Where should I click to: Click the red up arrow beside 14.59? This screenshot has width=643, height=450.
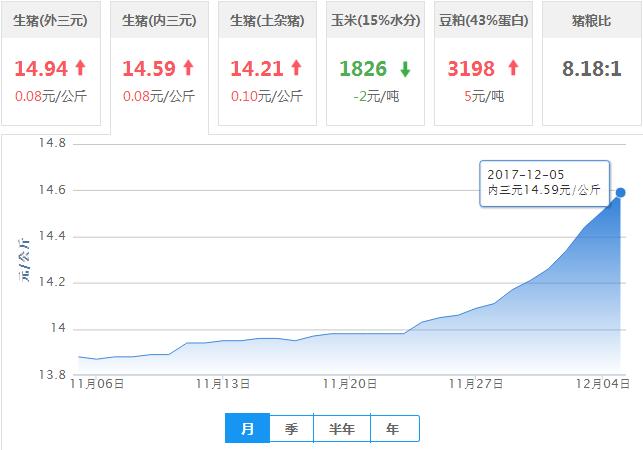(189, 68)
